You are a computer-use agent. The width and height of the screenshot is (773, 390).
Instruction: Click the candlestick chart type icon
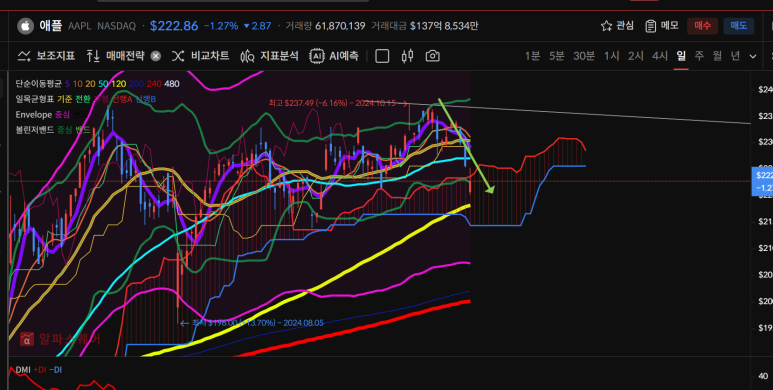407,56
